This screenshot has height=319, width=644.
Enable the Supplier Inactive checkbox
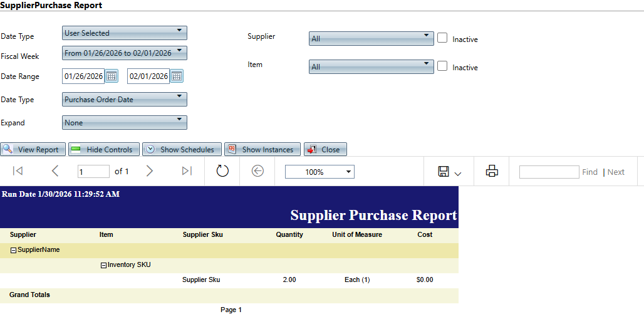pos(442,38)
